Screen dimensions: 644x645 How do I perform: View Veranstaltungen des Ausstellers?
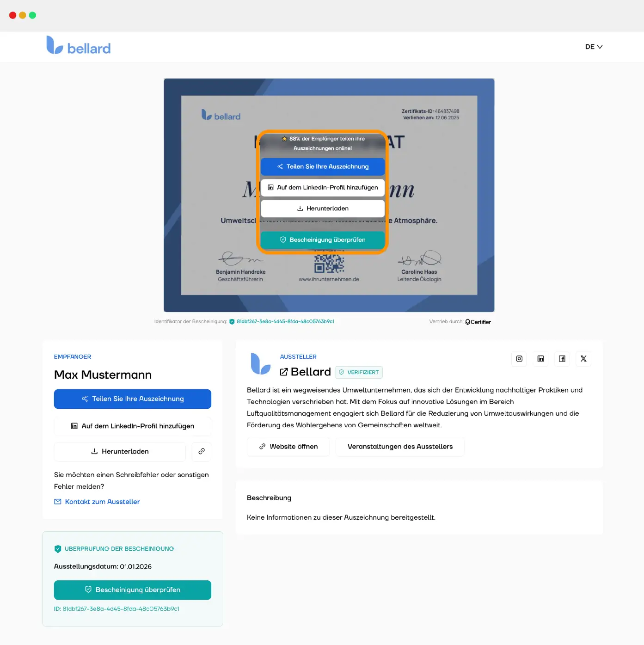[400, 447]
